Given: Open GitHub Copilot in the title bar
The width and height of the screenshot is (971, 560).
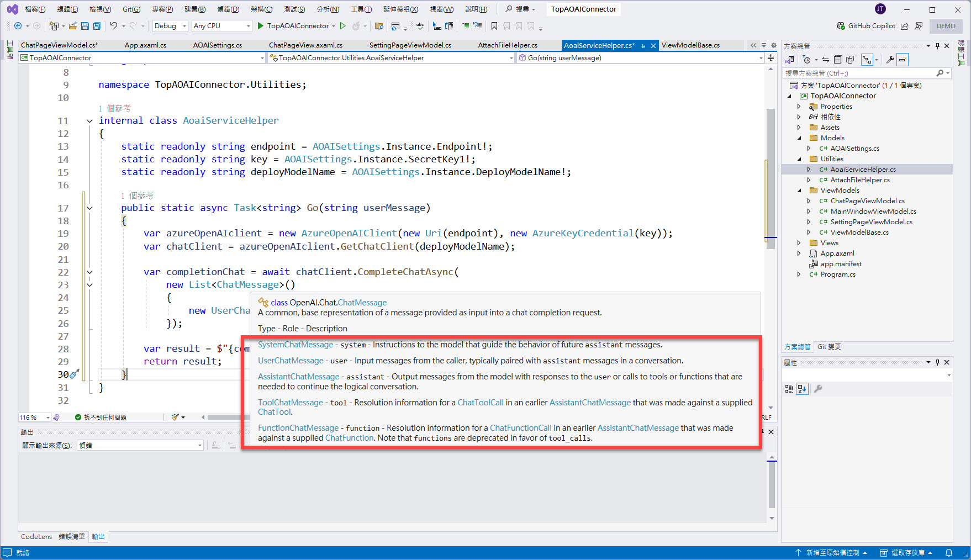Looking at the screenshot, I should pos(866,26).
